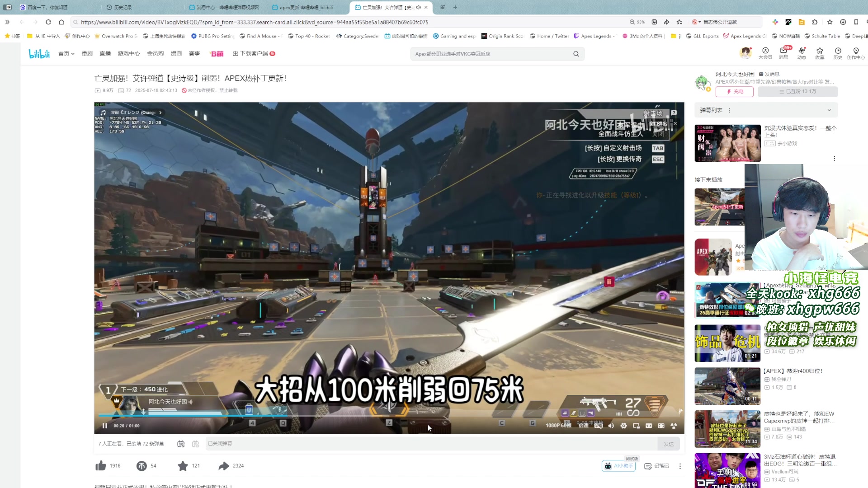Open the browser extensions puzzle icon
Image resolution: width=868 pixels, height=488 pixels.
point(815,22)
